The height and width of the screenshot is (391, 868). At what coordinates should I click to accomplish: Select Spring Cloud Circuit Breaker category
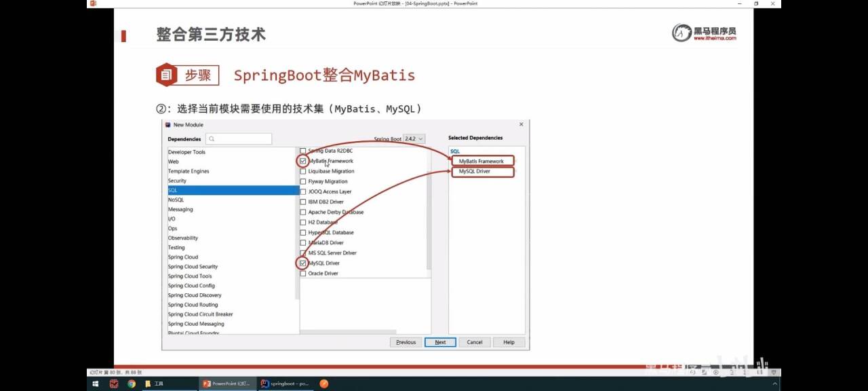tap(201, 314)
